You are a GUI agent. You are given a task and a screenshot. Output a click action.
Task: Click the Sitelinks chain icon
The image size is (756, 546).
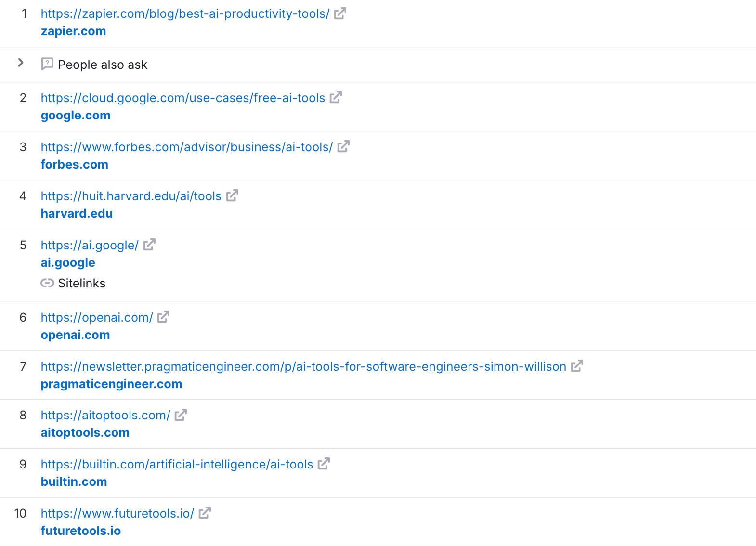click(x=47, y=283)
